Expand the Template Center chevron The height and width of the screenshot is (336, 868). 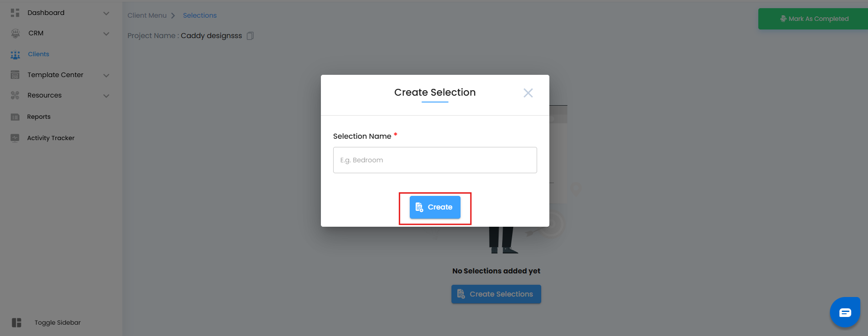point(107,75)
